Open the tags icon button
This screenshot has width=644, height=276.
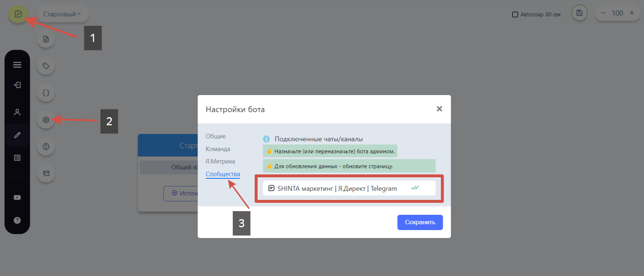click(46, 66)
